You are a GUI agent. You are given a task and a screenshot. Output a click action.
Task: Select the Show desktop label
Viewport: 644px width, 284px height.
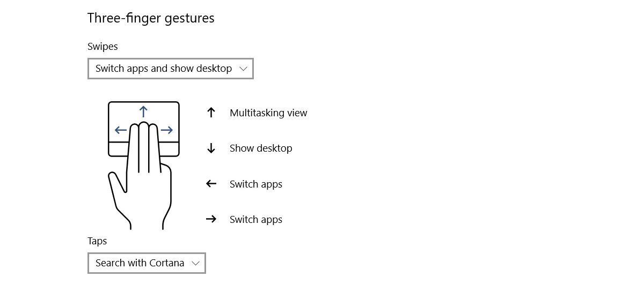point(261,148)
